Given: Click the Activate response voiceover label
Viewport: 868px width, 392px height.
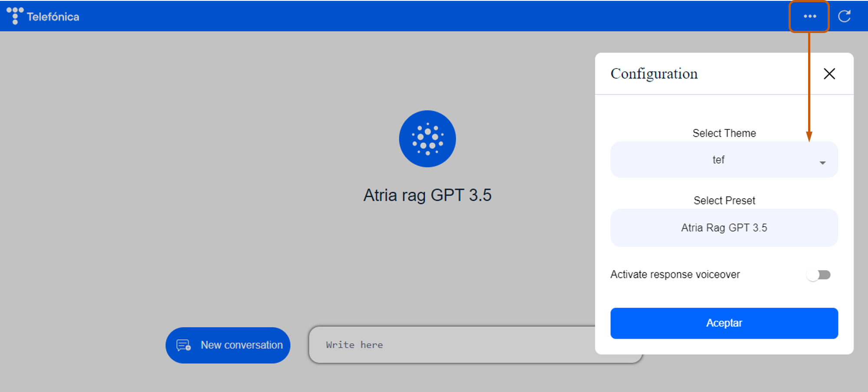Looking at the screenshot, I should click(x=675, y=275).
